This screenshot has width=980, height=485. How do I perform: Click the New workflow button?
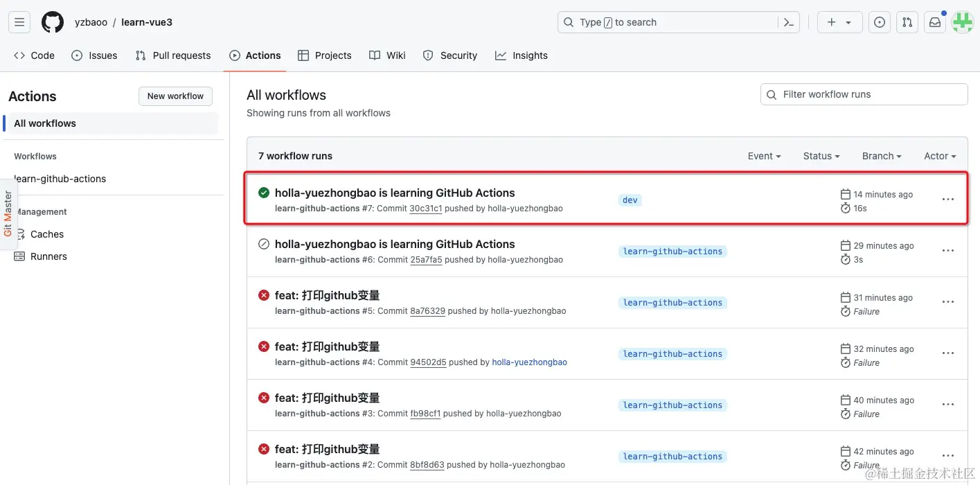click(175, 96)
